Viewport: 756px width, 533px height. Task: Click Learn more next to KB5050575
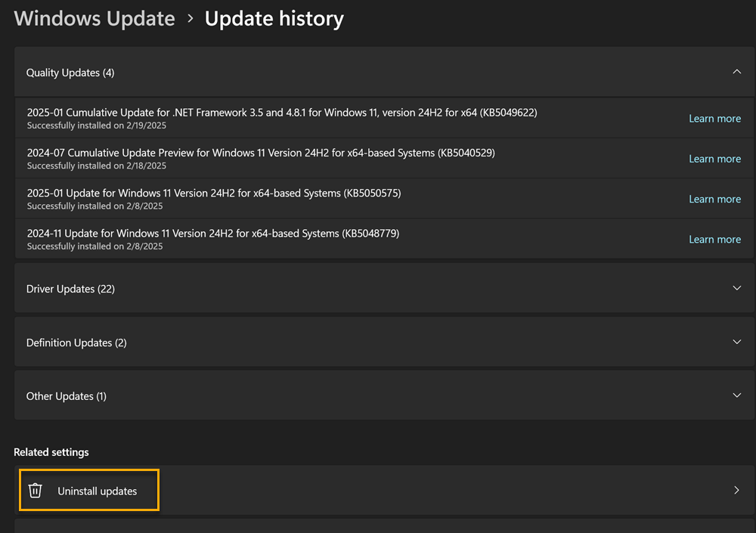[x=714, y=199]
